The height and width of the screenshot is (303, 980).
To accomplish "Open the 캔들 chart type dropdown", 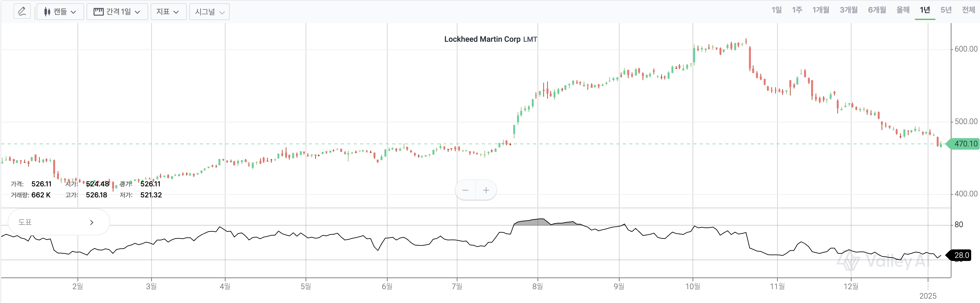I will click(60, 12).
